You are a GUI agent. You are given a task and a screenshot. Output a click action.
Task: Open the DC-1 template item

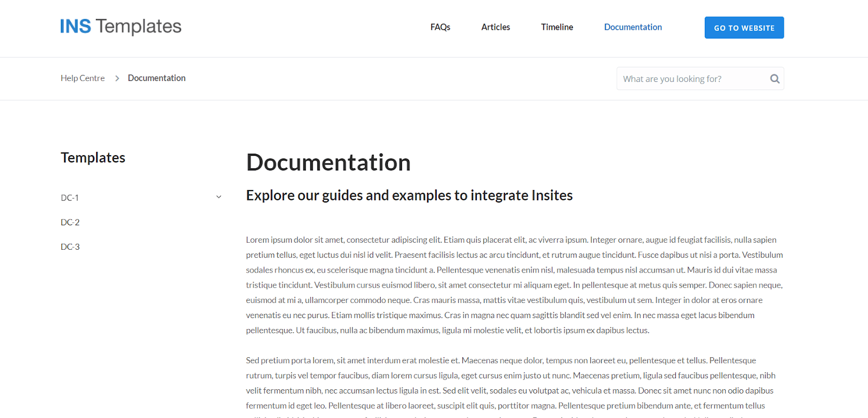click(70, 198)
